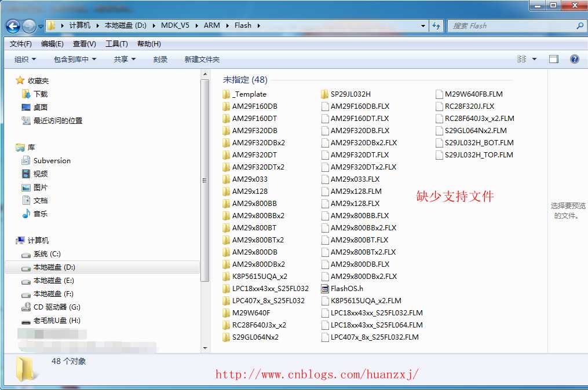
Task: Click the search magnifier icon
Action: tap(579, 25)
